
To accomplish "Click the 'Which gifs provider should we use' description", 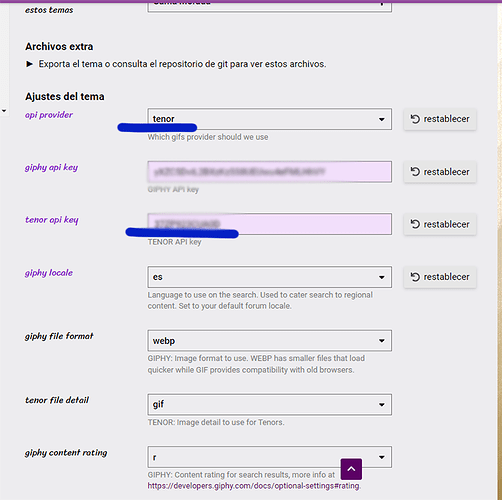I will (x=208, y=137).
